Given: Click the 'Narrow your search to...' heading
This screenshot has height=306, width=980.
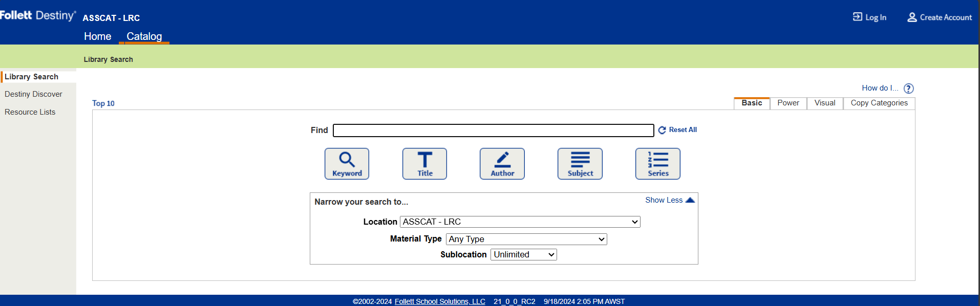Looking at the screenshot, I should pyautogui.click(x=361, y=202).
